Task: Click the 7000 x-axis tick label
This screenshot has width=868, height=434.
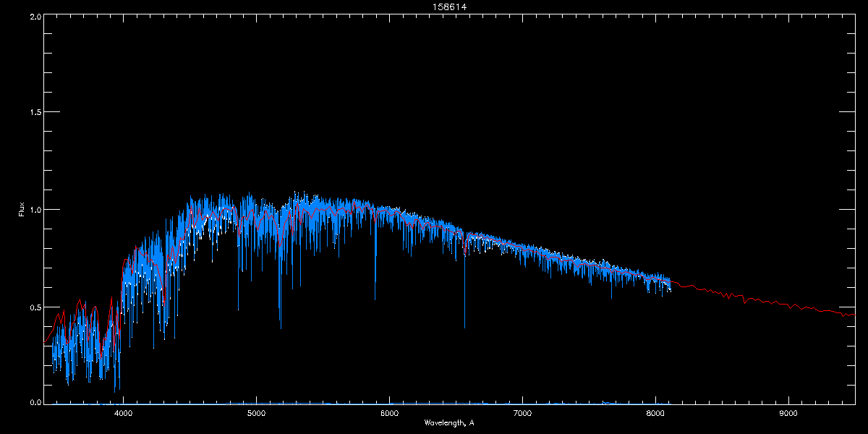Action: (522, 414)
